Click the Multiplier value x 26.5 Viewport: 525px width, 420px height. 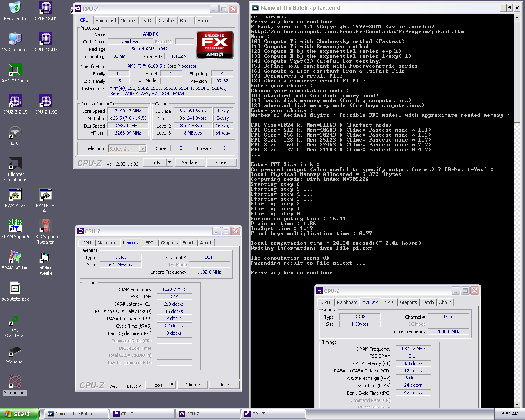pyautogui.click(x=128, y=118)
